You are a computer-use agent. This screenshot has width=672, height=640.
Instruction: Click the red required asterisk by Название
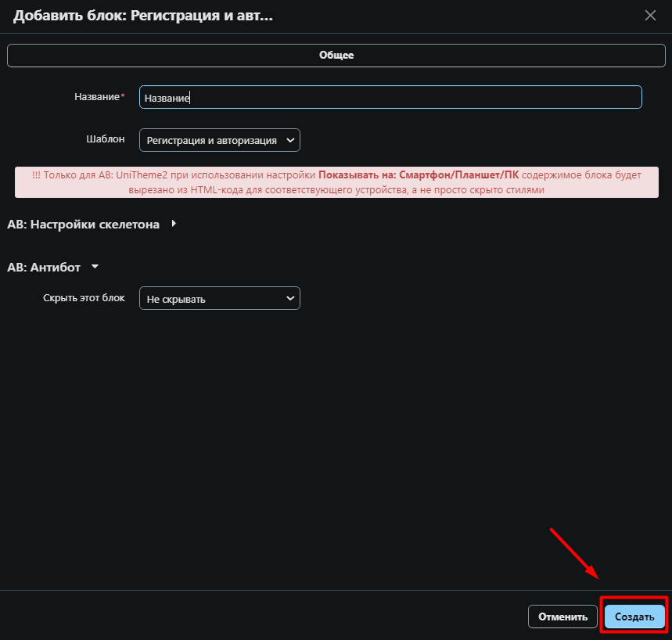123,96
